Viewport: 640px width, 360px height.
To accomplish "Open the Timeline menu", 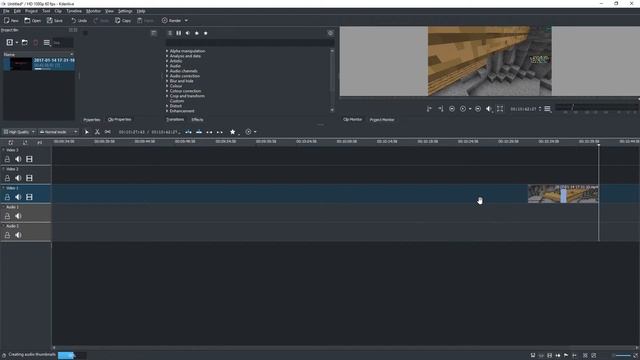I will 74,11.
